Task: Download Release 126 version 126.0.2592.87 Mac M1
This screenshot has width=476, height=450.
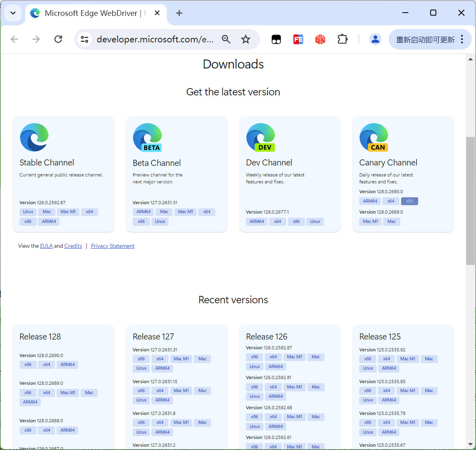Action: (294, 357)
